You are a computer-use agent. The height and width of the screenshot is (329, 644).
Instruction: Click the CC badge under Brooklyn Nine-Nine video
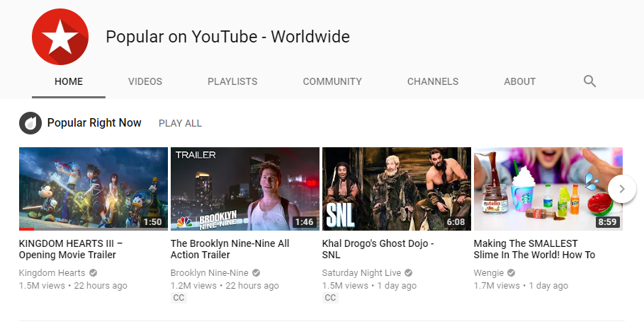pos(179,298)
